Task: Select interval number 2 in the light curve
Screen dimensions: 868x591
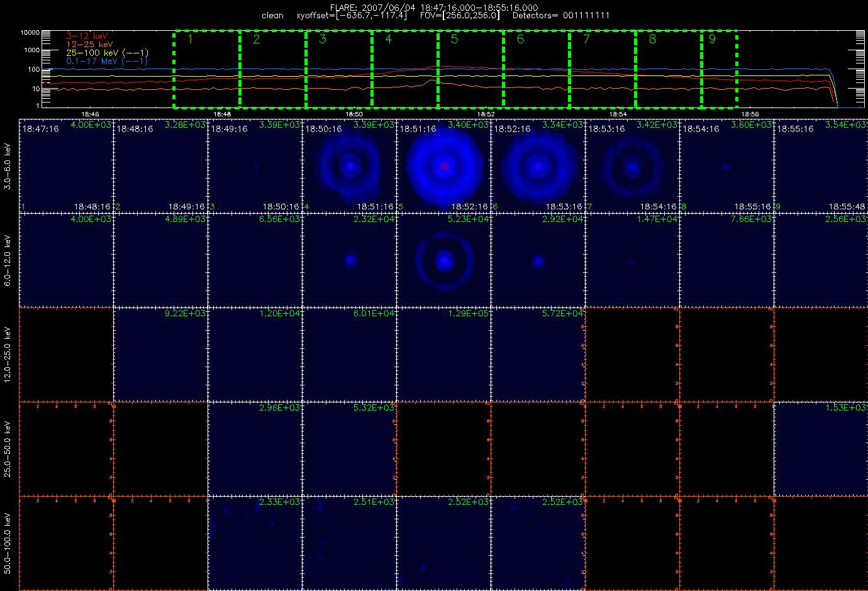Action: click(x=256, y=39)
